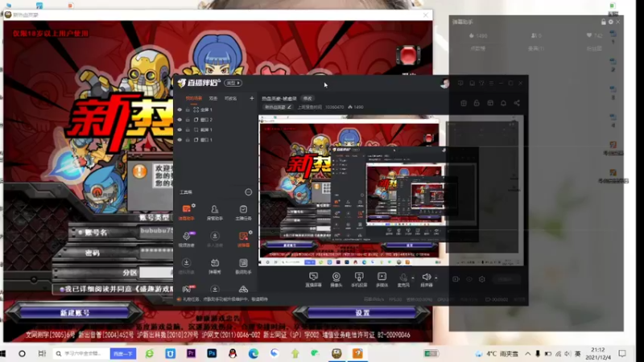Click the start streaming button

pyautogui.click(x=505, y=279)
